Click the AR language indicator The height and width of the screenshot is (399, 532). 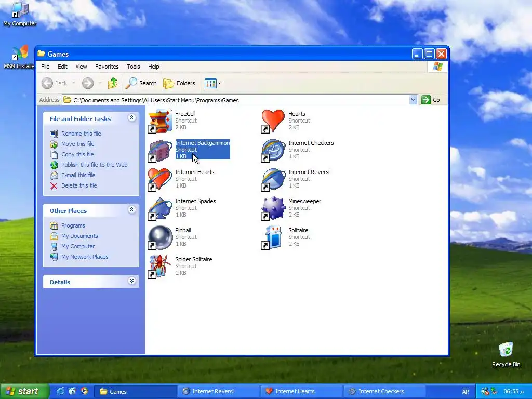pyautogui.click(x=465, y=392)
